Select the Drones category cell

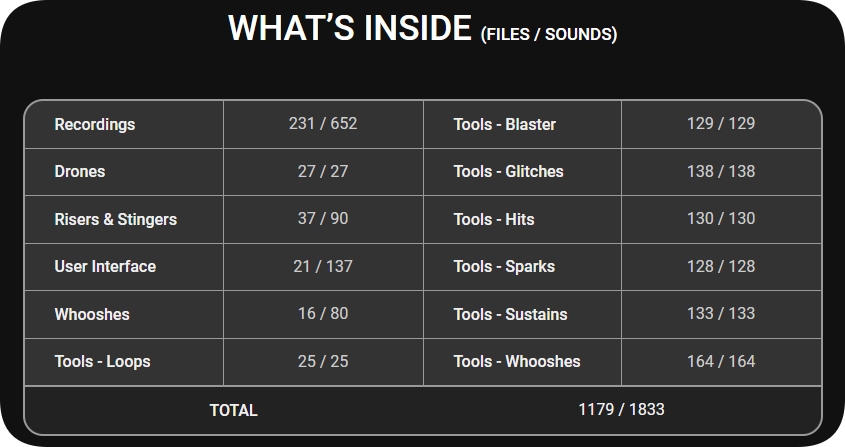coord(80,171)
